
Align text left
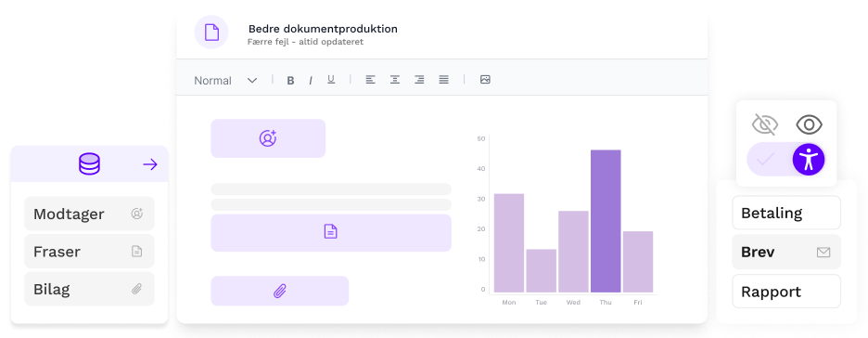[370, 80]
